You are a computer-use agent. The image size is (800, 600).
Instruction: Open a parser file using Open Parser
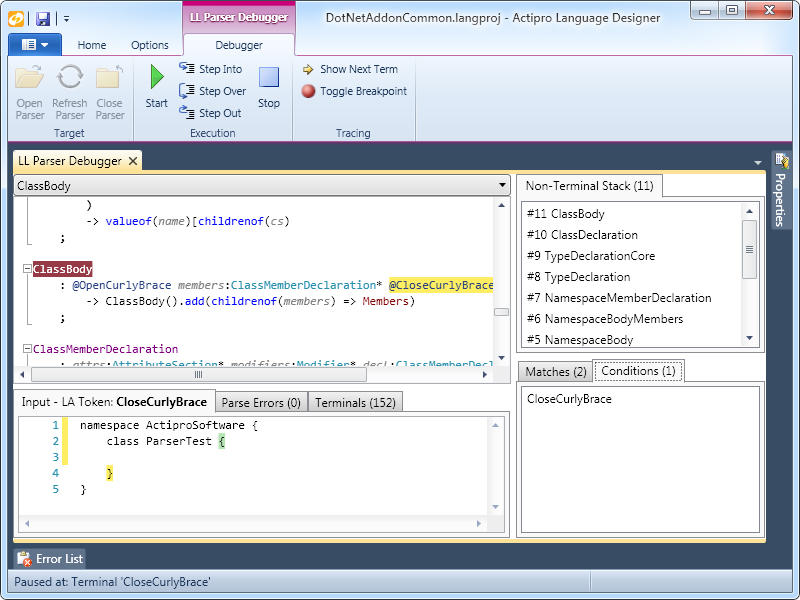(x=29, y=90)
